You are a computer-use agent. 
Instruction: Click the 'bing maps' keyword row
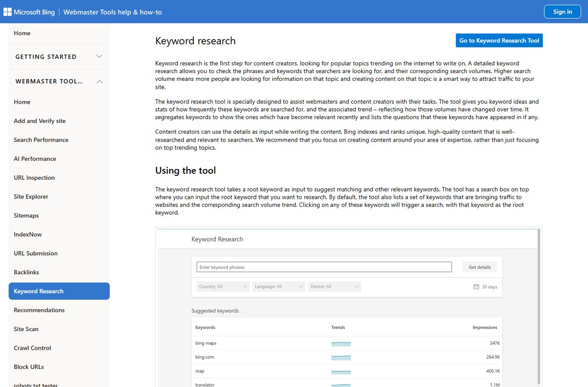click(347, 343)
